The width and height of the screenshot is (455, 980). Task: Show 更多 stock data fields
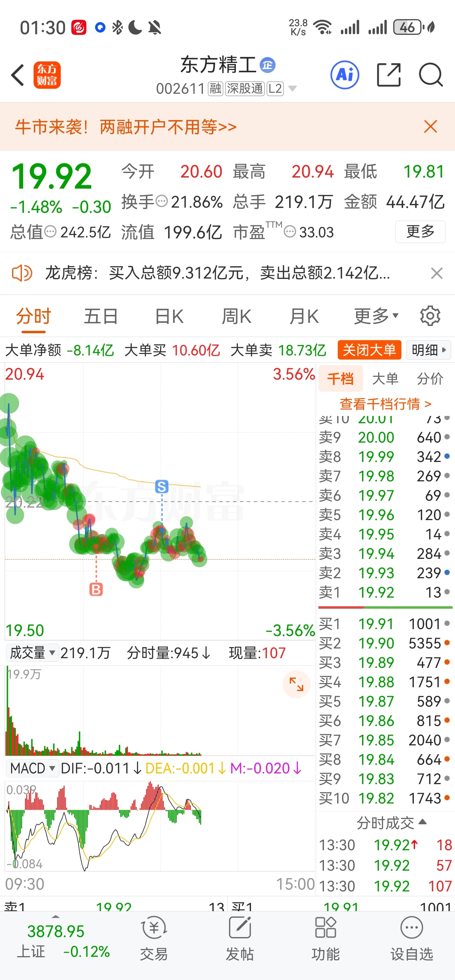pos(420,231)
